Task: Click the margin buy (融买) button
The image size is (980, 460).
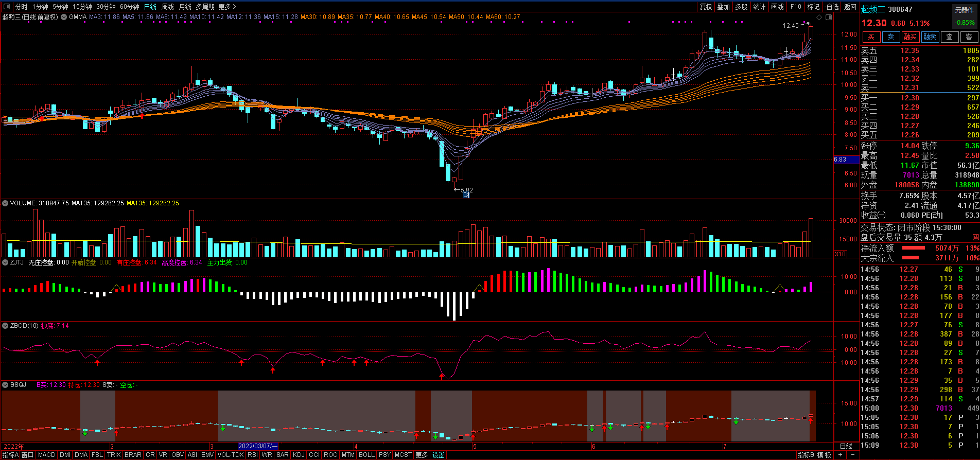Action: [x=911, y=37]
